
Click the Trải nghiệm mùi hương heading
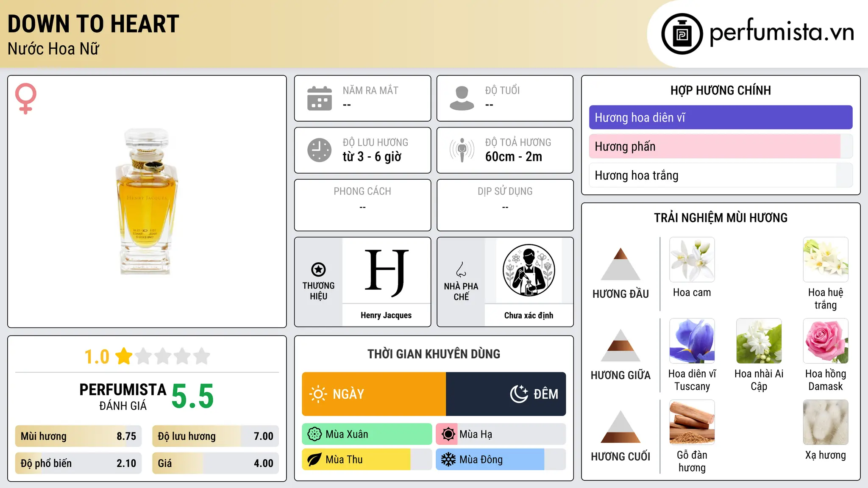pos(721,218)
